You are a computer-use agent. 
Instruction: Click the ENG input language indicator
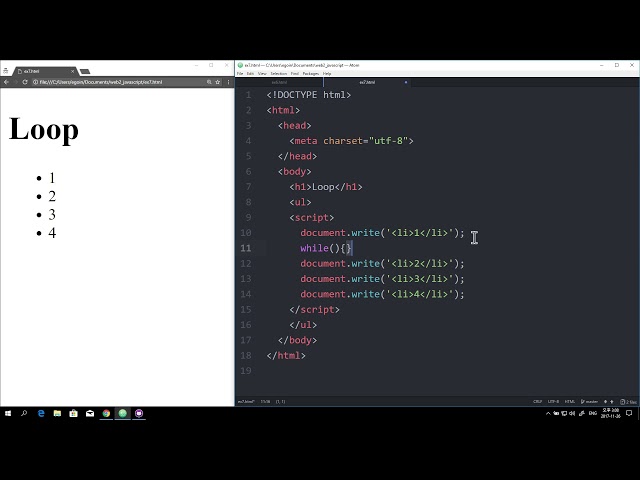tap(593, 413)
